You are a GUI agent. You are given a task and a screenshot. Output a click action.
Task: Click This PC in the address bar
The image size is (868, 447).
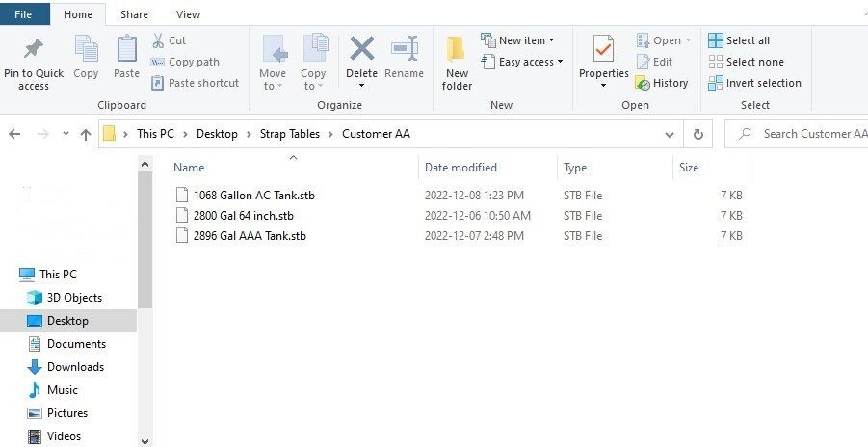(155, 134)
